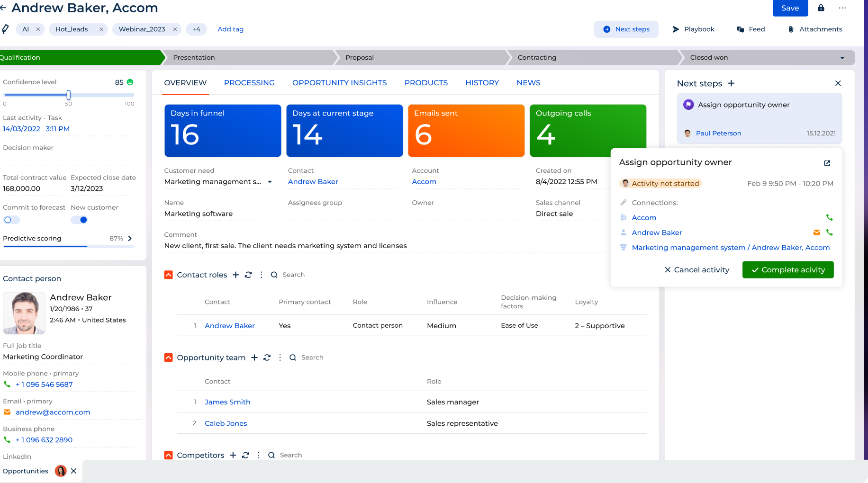The width and height of the screenshot is (868, 483).
Task: Open the three-dot more actions menu
Action: pos(842,8)
